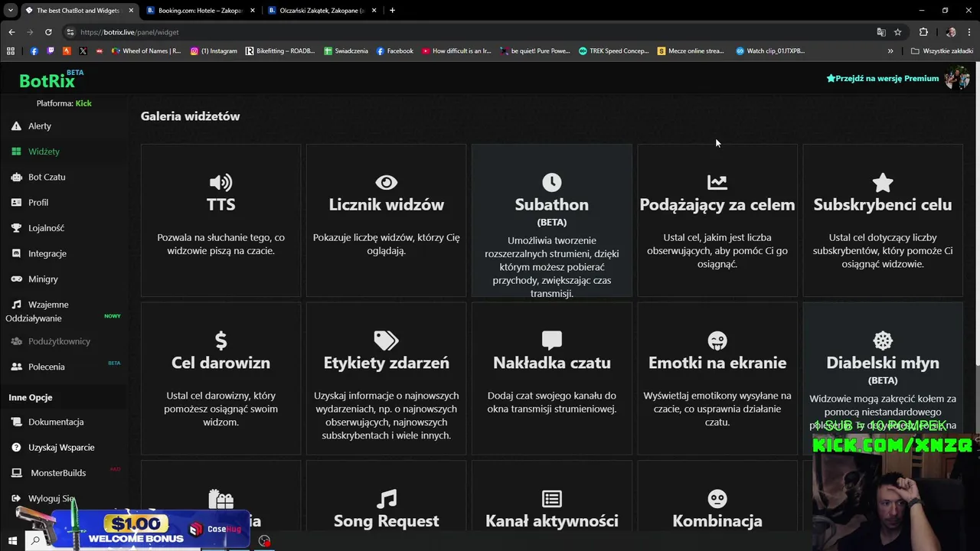980x551 pixels.
Task: Go to Bot Czatu in sidebar
Action: pos(47,177)
